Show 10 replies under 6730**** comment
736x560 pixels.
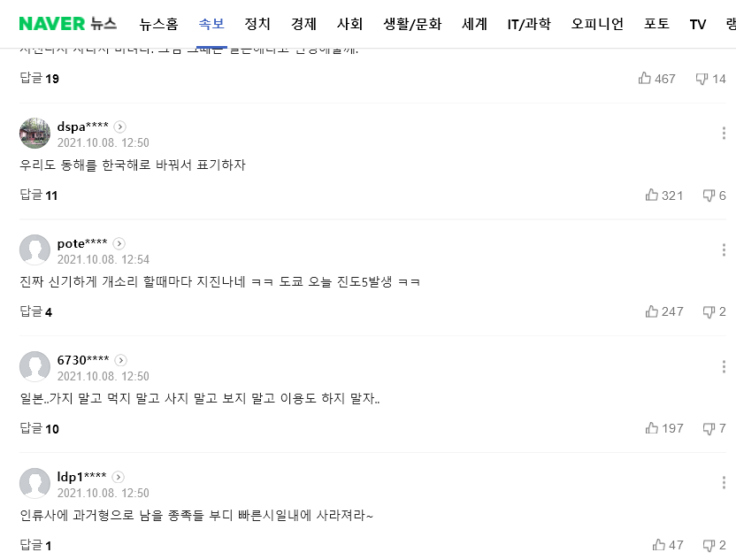(39, 428)
